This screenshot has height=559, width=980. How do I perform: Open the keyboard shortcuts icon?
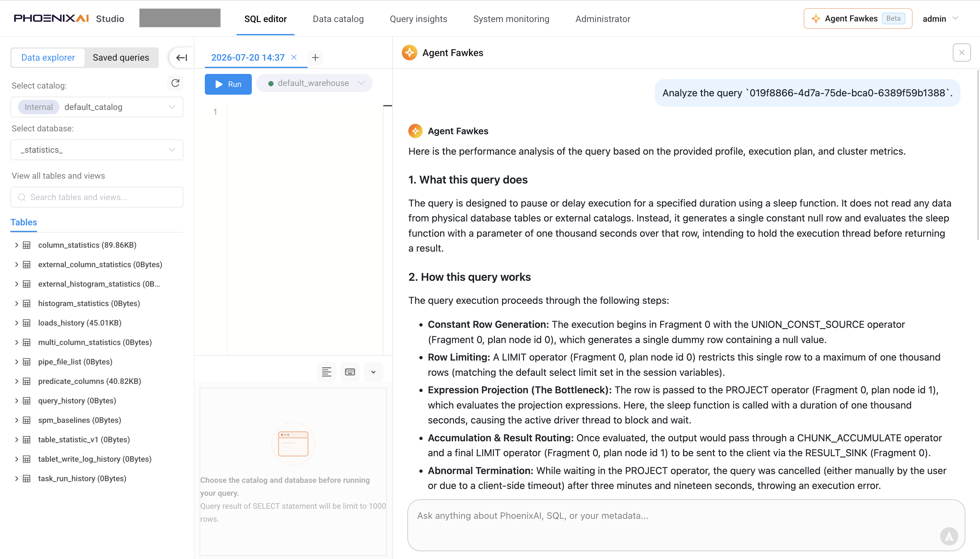pos(350,372)
